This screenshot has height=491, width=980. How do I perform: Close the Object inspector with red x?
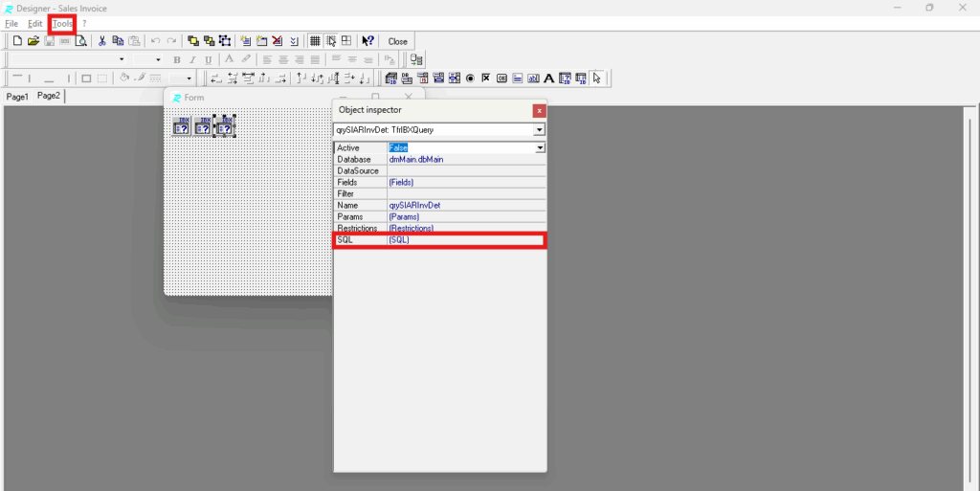[539, 111]
